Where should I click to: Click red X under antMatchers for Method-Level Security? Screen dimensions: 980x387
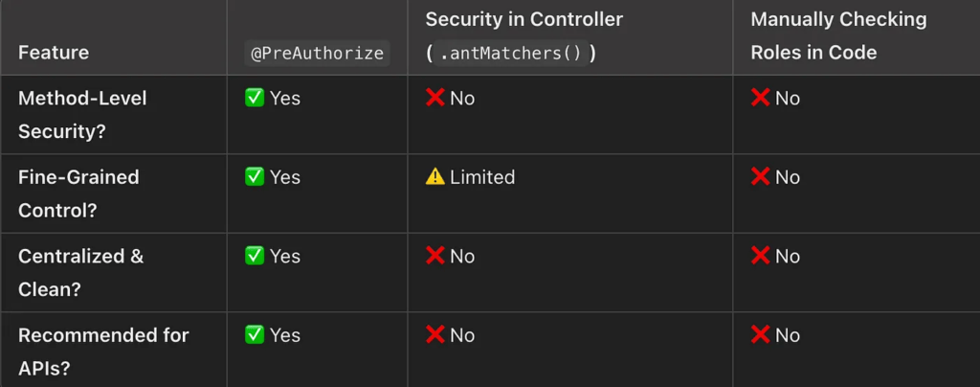point(435,98)
